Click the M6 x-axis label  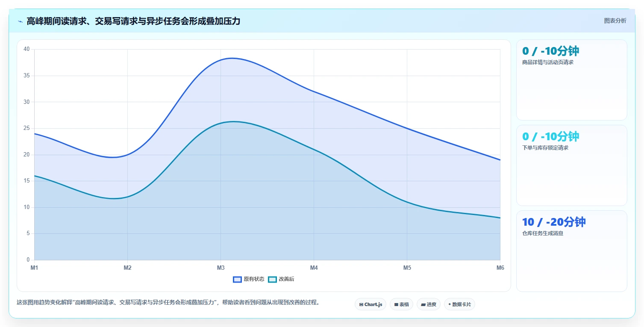pos(500,268)
